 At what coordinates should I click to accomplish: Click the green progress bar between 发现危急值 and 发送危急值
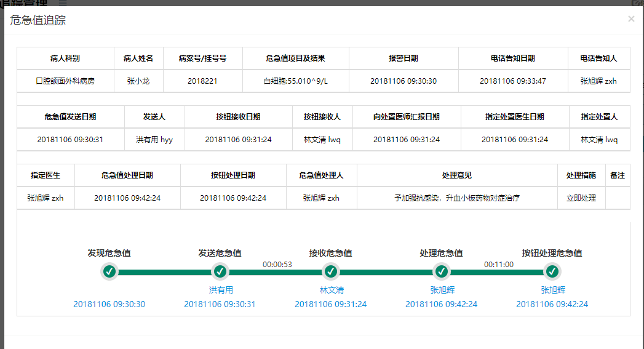click(164, 272)
